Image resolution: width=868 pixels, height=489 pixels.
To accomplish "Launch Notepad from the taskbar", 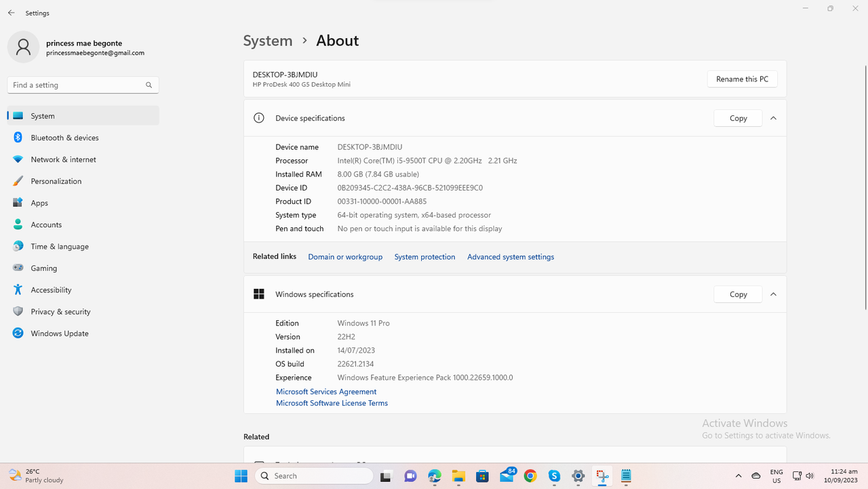I will [625, 475].
